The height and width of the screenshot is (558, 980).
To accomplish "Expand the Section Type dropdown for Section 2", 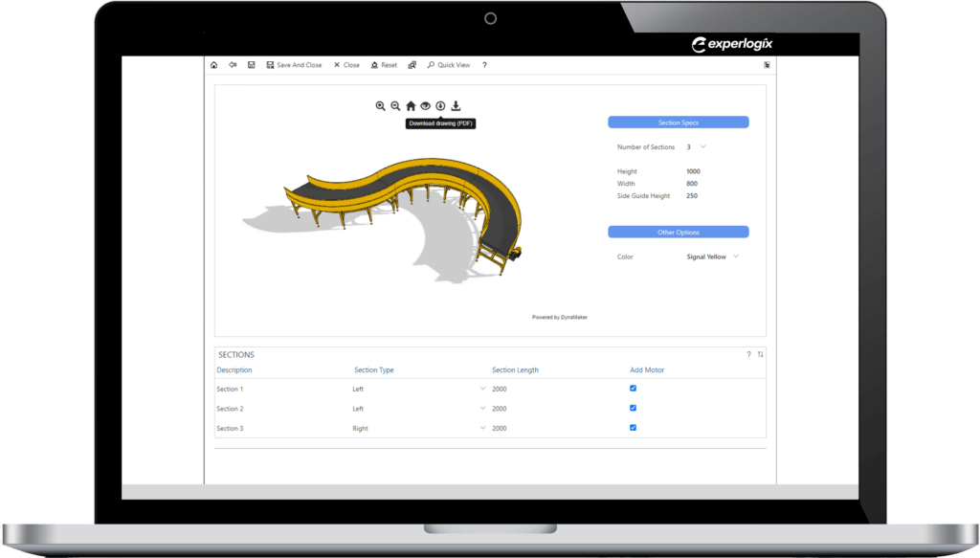I will [483, 408].
